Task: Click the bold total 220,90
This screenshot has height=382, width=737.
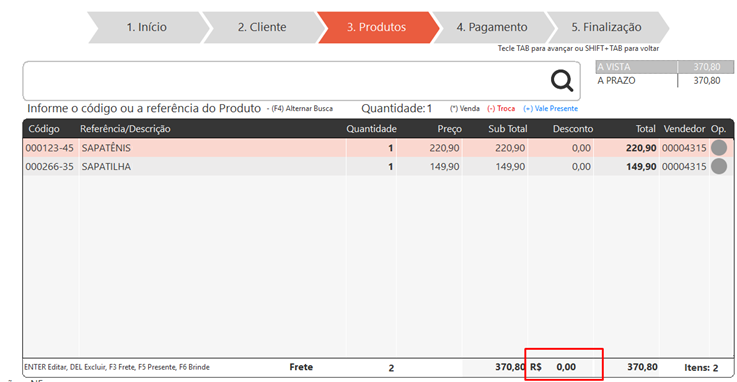Action: click(641, 148)
